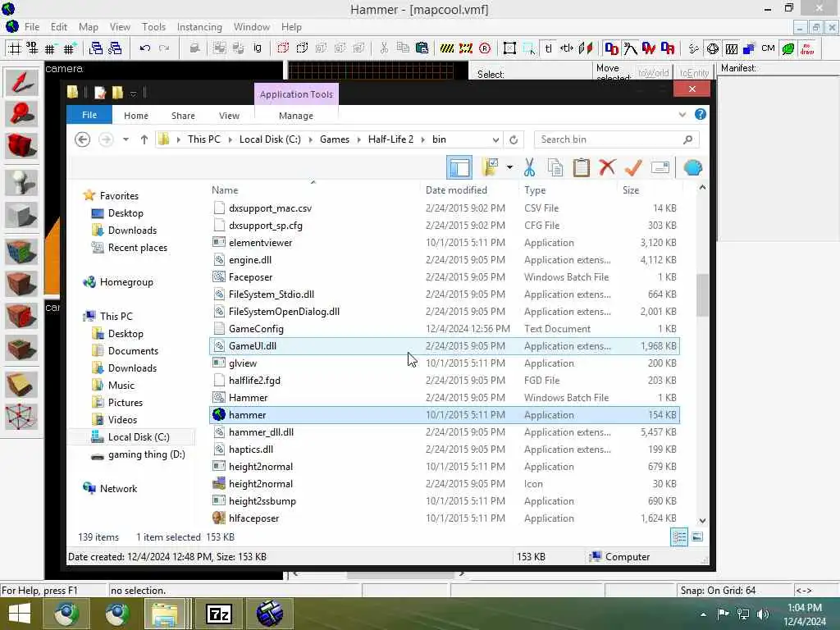This screenshot has width=840, height=630.
Task: Select the Clipping tool in Hammer
Action: pyautogui.click(x=21, y=385)
